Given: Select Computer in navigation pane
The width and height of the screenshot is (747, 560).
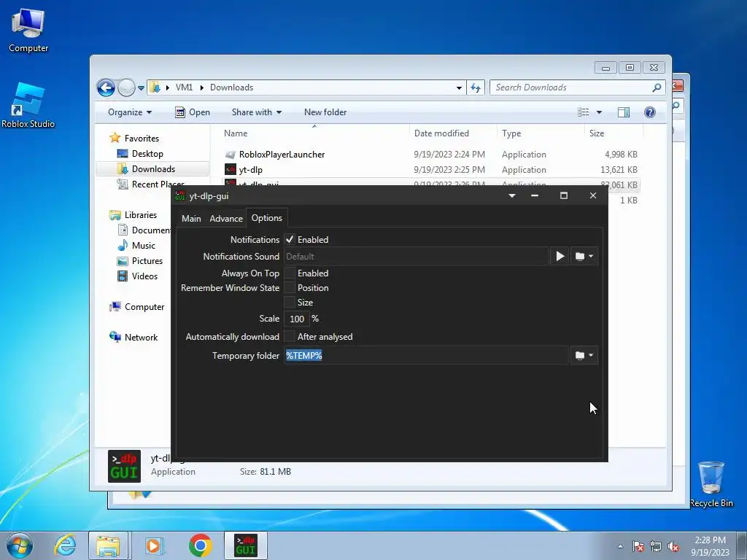Looking at the screenshot, I should (x=144, y=307).
